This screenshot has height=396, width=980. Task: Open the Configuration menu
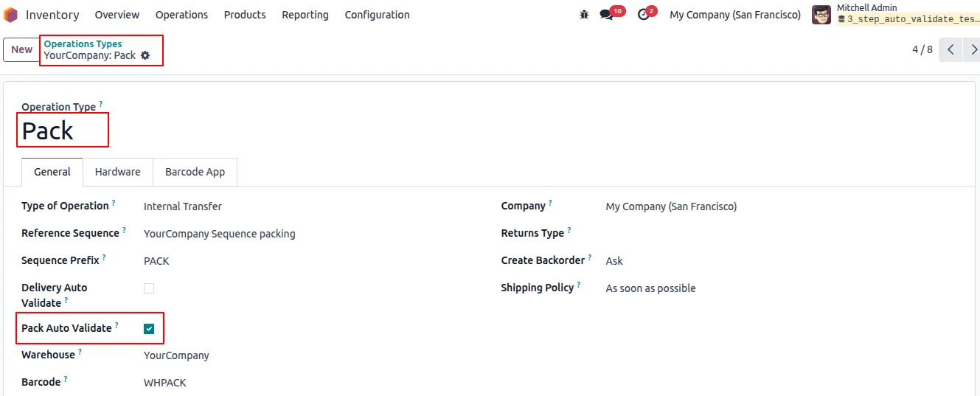tap(377, 15)
